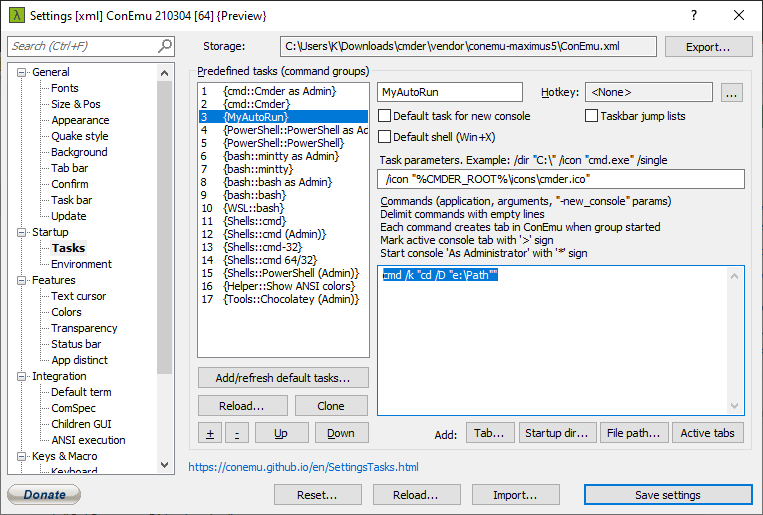Image resolution: width=763 pixels, height=515 pixels.
Task: Collapse the Integration tree node
Action: coord(21,376)
